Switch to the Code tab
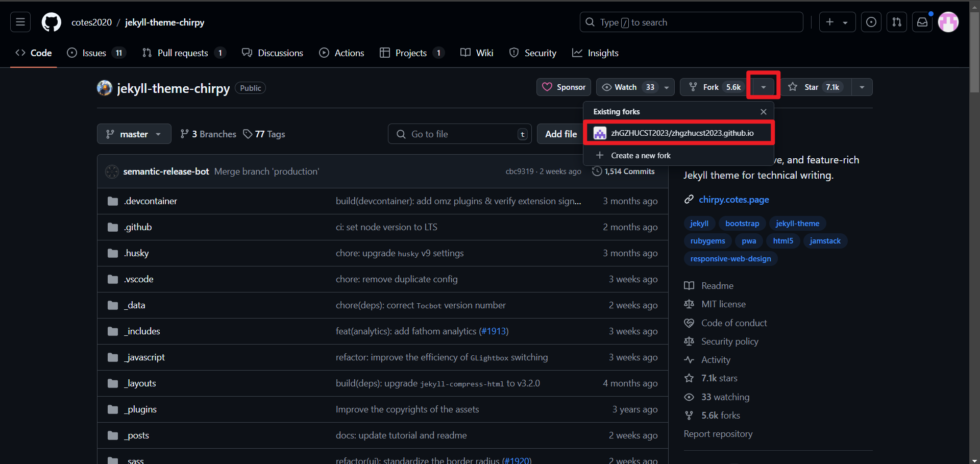980x464 pixels. tap(34, 53)
